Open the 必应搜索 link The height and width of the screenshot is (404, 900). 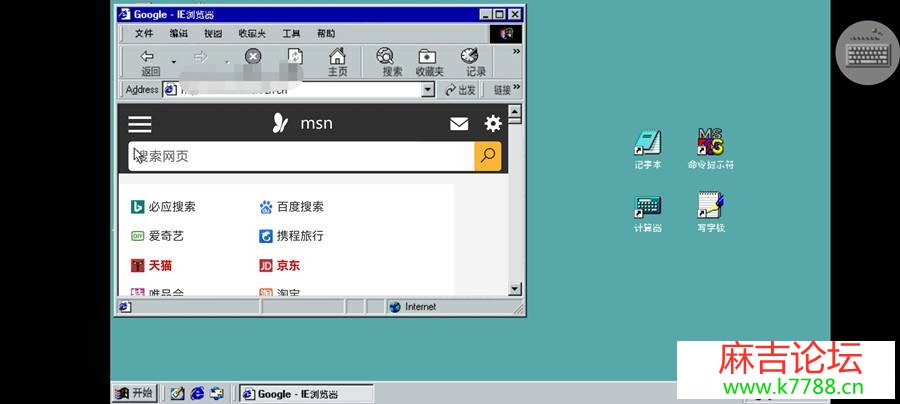tap(163, 207)
